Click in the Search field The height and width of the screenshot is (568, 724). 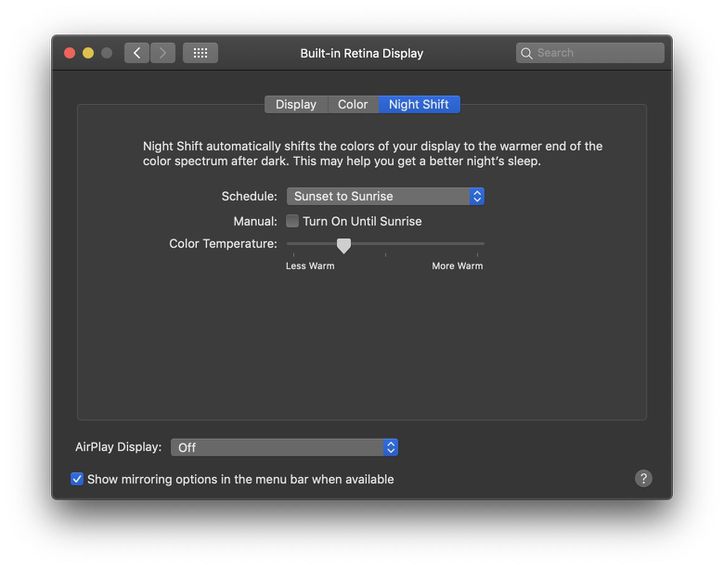[590, 53]
